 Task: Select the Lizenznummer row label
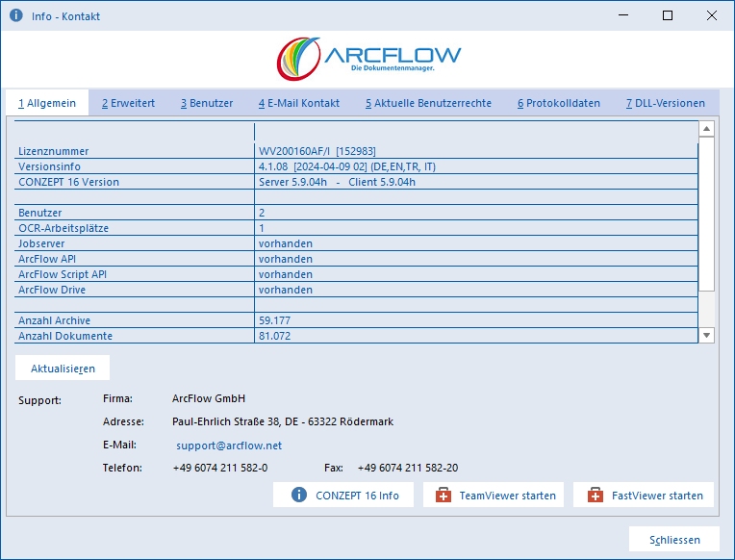click(x=54, y=151)
